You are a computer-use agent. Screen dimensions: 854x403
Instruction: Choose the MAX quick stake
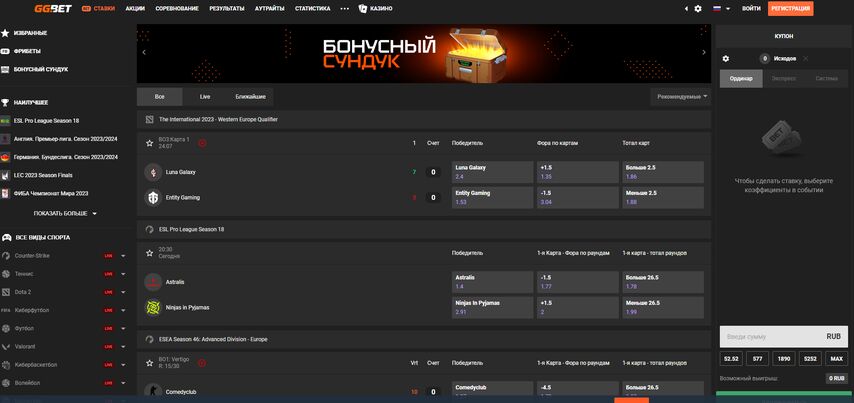point(837,359)
